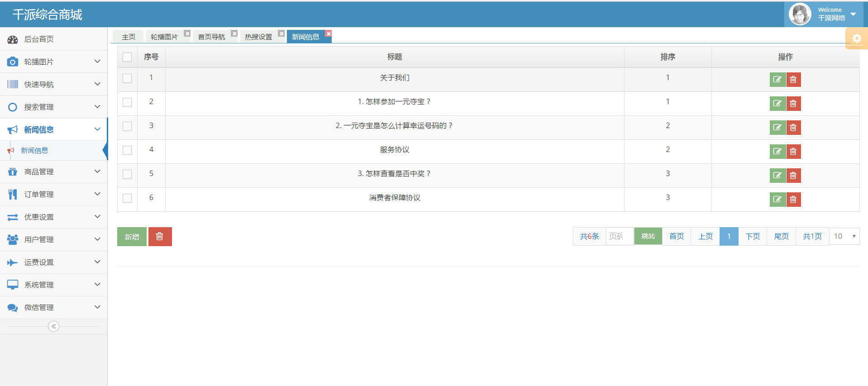Delete the 3. 怎样查看是否中奖 row
The height and width of the screenshot is (386, 868).
coord(793,176)
